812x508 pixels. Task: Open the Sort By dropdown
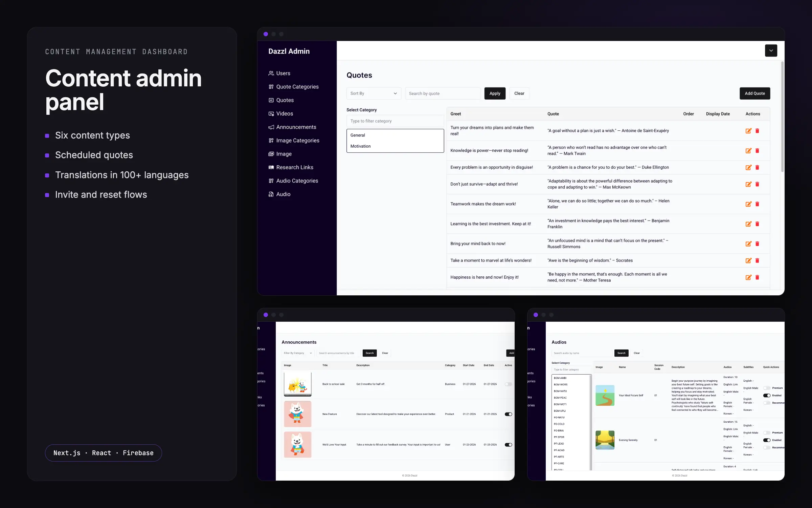(374, 93)
